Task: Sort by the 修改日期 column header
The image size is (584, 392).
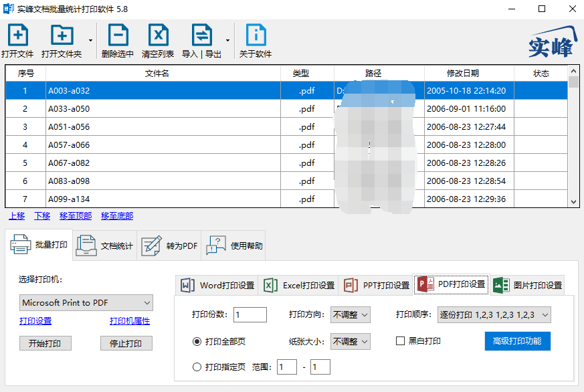Action: tap(463, 74)
